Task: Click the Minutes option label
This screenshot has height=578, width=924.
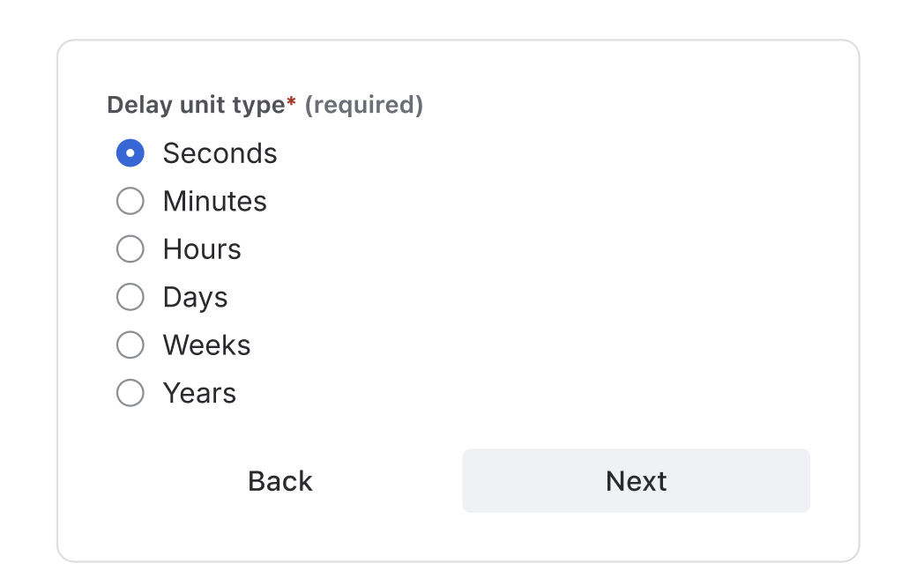Action: [x=213, y=201]
